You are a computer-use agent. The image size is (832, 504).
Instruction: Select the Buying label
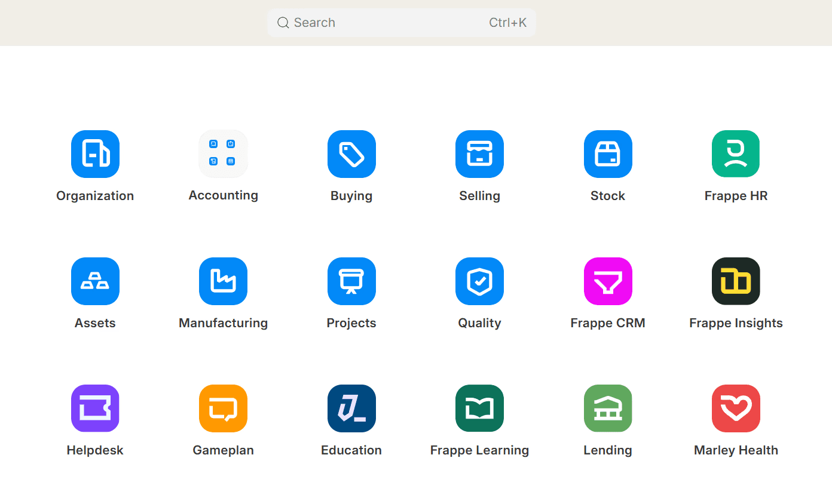[x=351, y=196]
